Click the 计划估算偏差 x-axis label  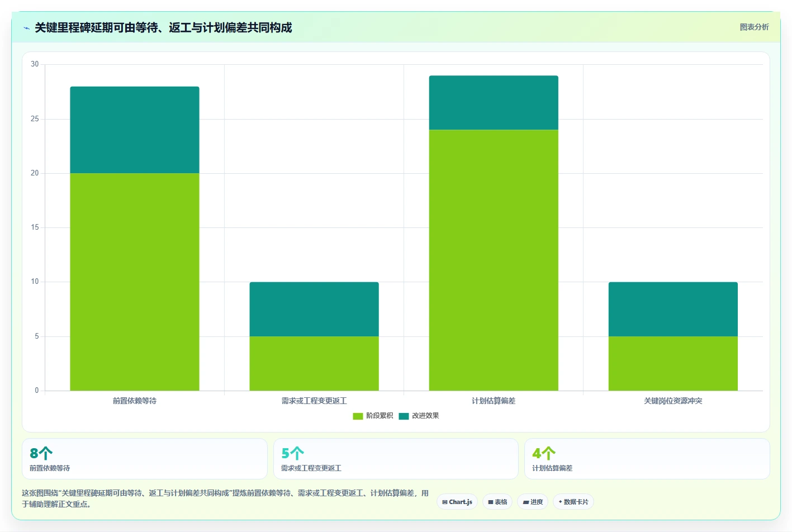coord(494,401)
